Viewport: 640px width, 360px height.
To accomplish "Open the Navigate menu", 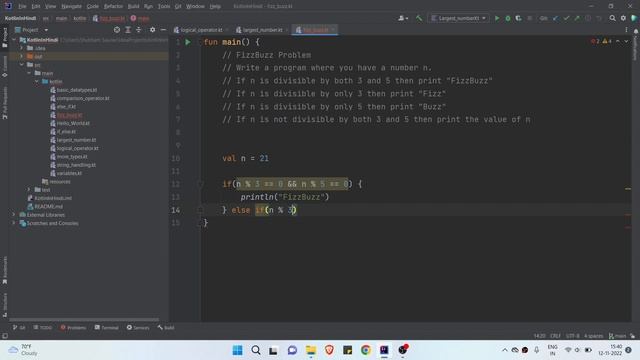I will [71, 7].
